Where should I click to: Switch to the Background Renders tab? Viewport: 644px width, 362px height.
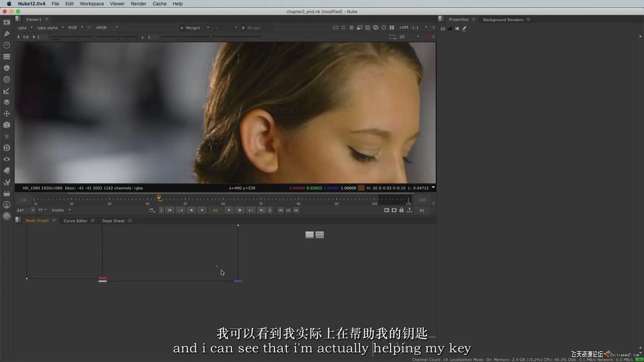coord(503,20)
